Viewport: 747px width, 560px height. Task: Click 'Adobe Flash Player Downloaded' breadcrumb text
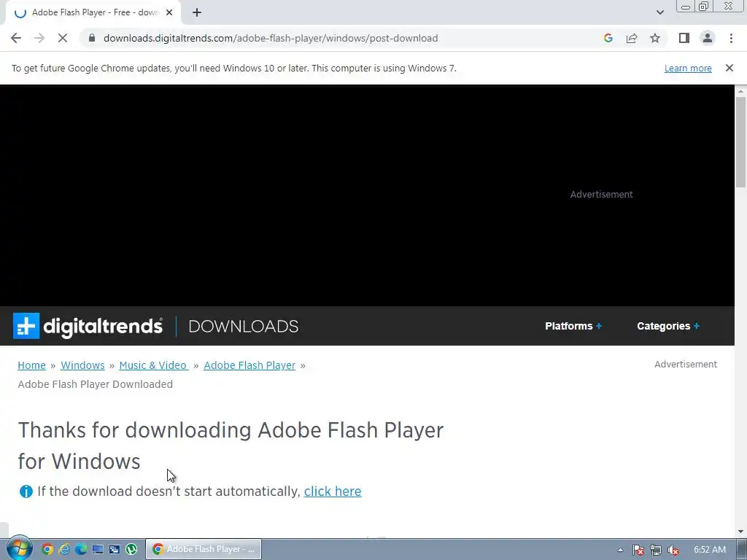click(96, 384)
